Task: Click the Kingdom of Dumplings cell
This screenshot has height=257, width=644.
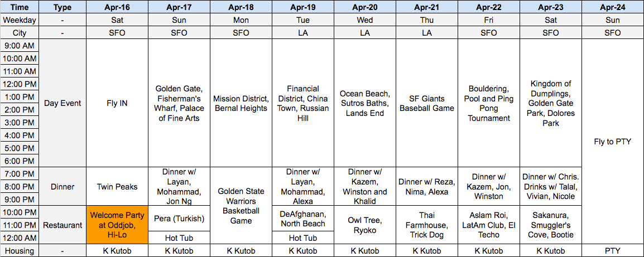Action: coord(551,103)
